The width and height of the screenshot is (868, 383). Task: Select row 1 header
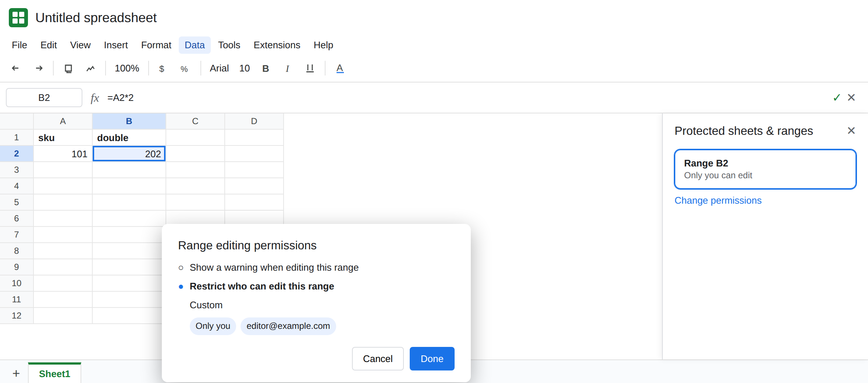point(17,138)
